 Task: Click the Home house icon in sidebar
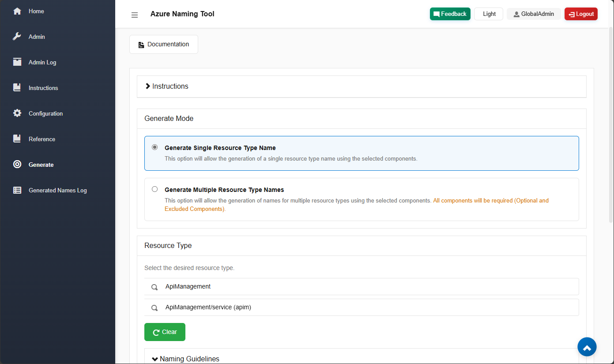pos(17,11)
